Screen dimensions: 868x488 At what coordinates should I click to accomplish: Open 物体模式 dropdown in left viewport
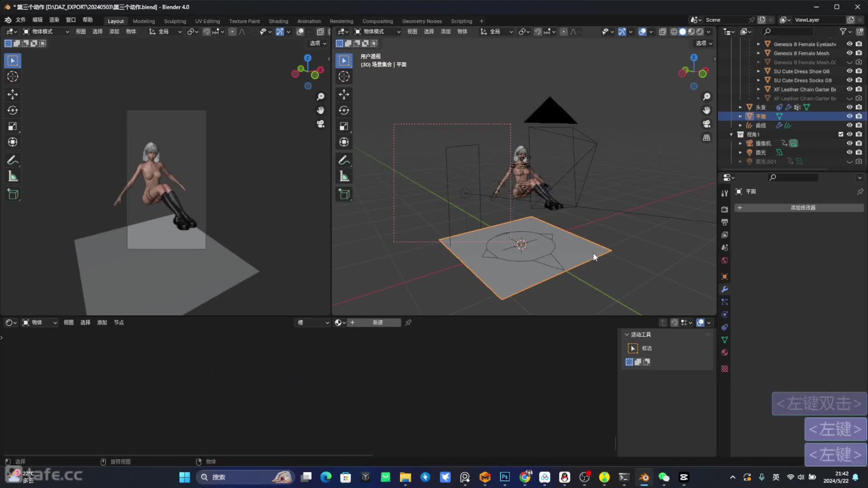pyautogui.click(x=46, y=32)
